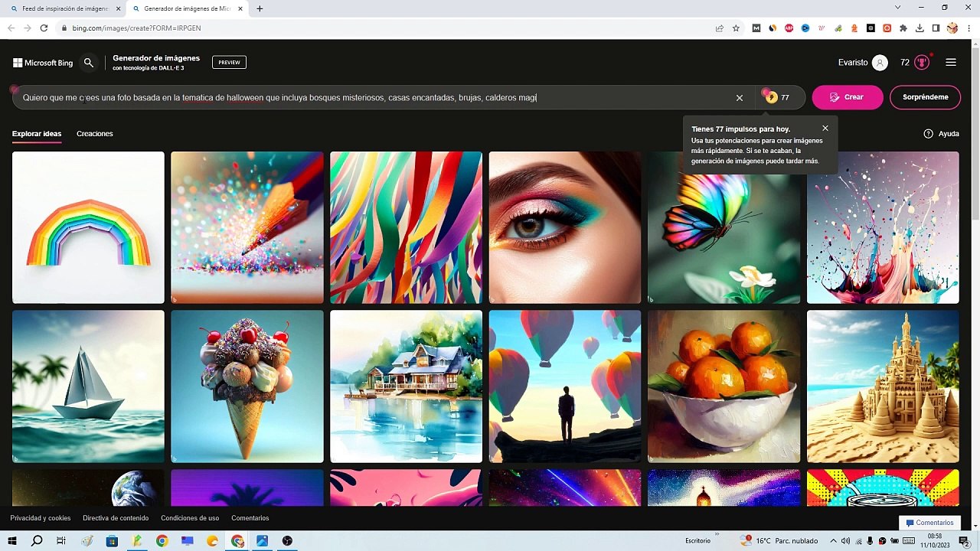The width and height of the screenshot is (980, 551).
Task: Open the colorful ribbons thumbnail
Action: pos(406,227)
